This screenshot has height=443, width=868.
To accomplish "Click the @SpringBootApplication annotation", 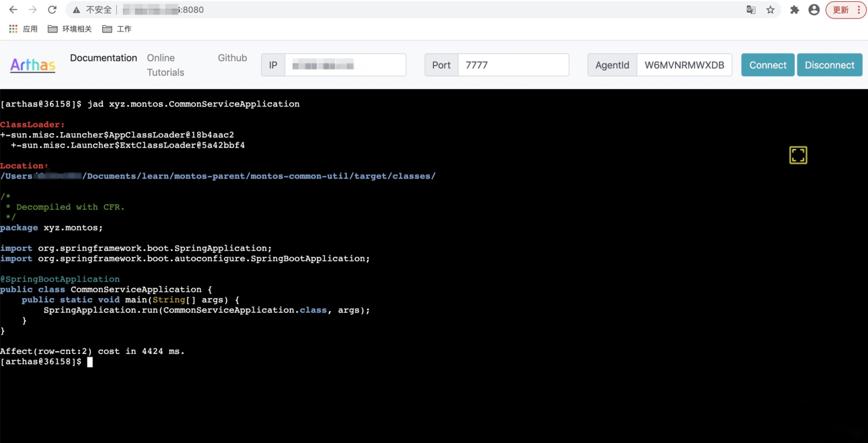I will 60,279.
